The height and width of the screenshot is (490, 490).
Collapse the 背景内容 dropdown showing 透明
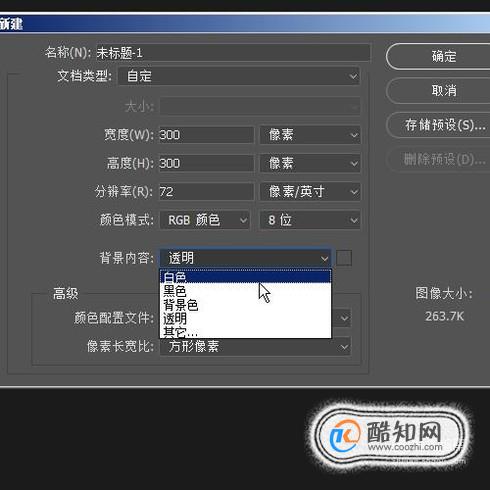point(246,258)
